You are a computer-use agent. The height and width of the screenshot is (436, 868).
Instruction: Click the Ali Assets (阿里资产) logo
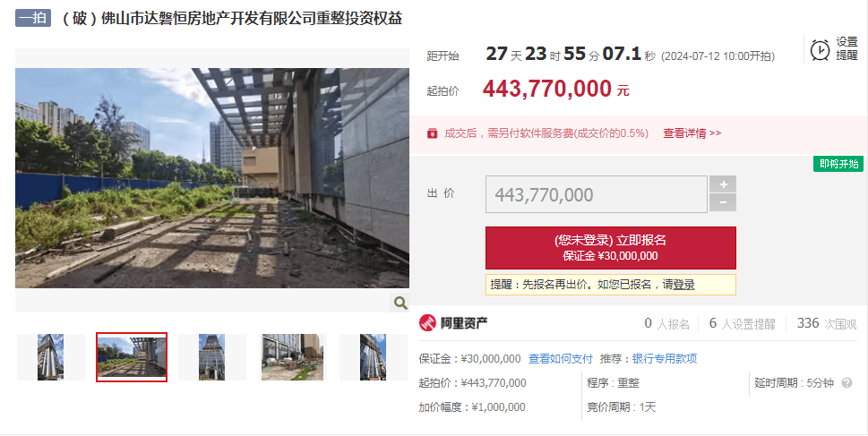453,322
